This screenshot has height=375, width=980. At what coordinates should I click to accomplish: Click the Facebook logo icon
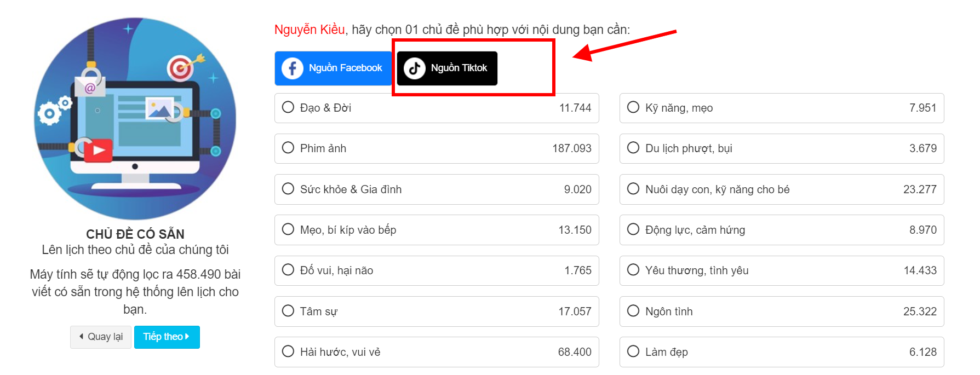pyautogui.click(x=293, y=68)
